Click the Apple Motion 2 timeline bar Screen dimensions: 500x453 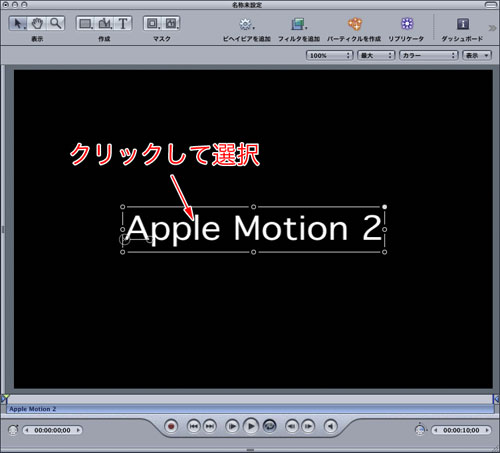point(250,409)
